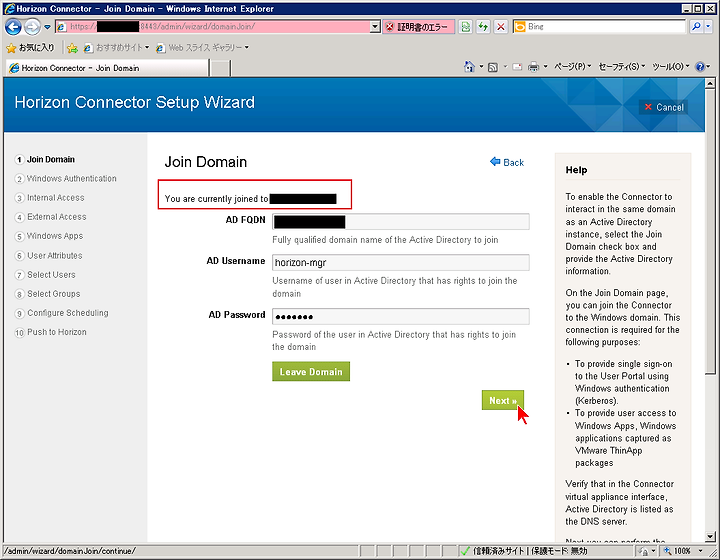This screenshot has height=560, width=720.
Task: Click the vertical scrollbar thumb
Action: pyautogui.click(x=710, y=231)
